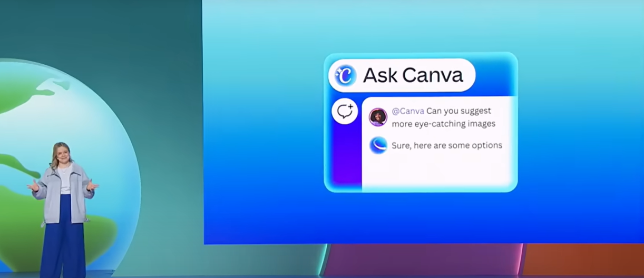The image size is (644, 278).
Task: Select the @Canva mention in comment
Action: [x=408, y=111]
